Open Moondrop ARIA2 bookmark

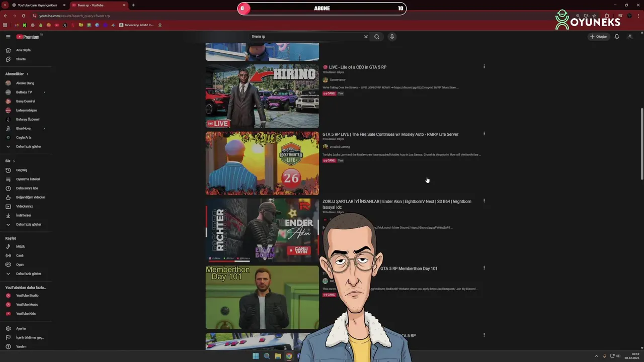tap(136, 25)
